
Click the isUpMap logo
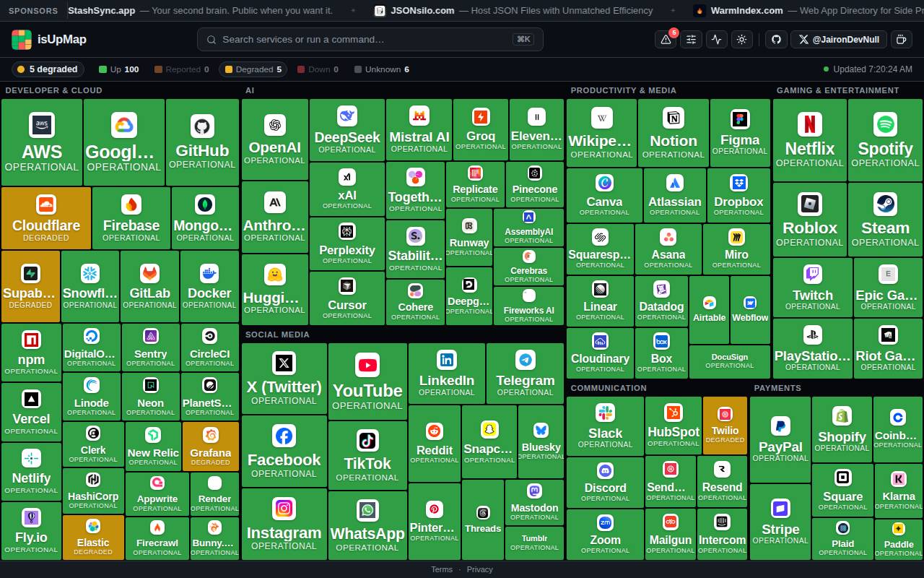click(49, 40)
